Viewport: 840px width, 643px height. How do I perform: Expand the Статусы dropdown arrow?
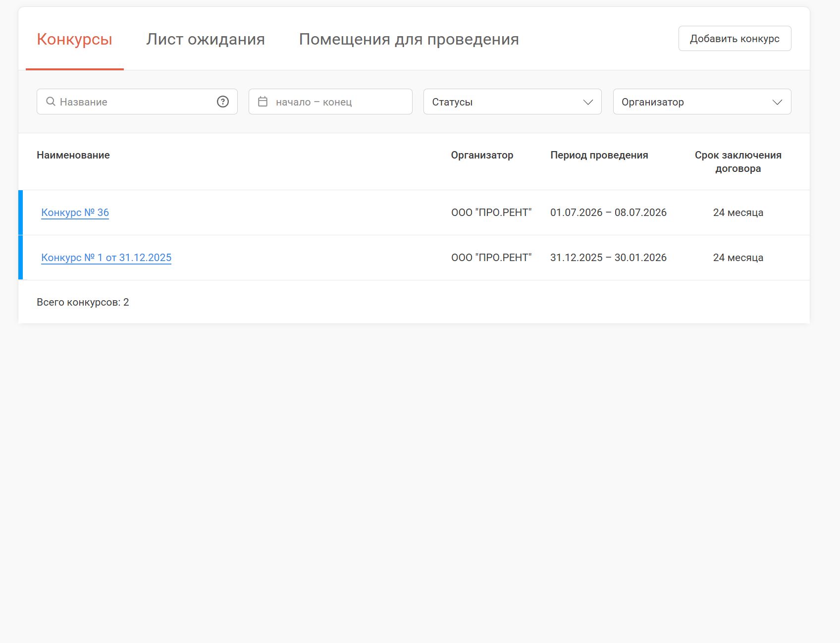[588, 102]
